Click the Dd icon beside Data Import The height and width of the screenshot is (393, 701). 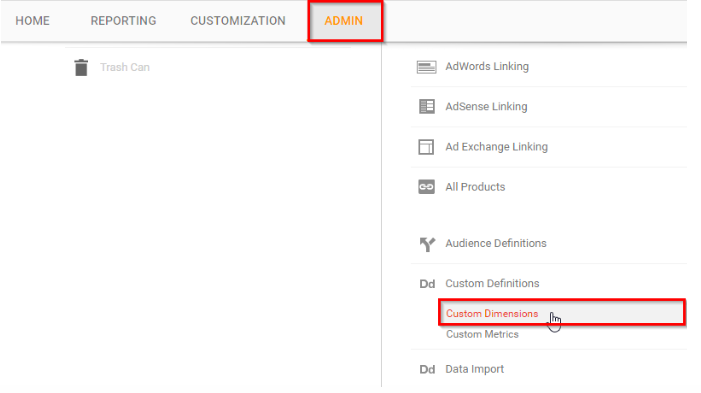[427, 370]
